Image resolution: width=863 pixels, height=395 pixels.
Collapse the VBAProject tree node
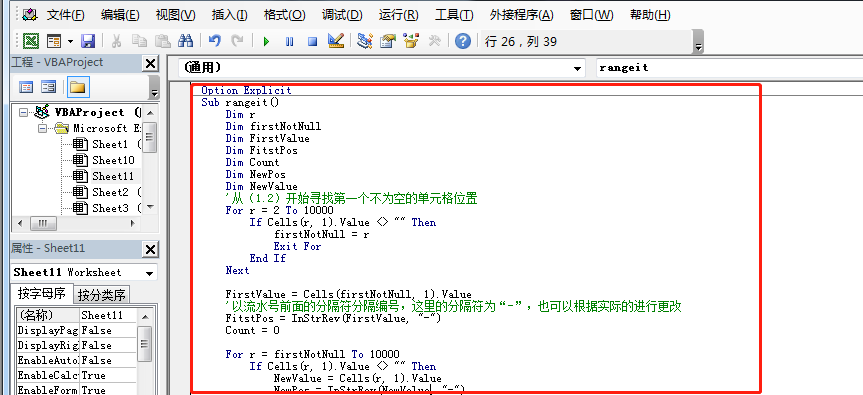[23, 112]
